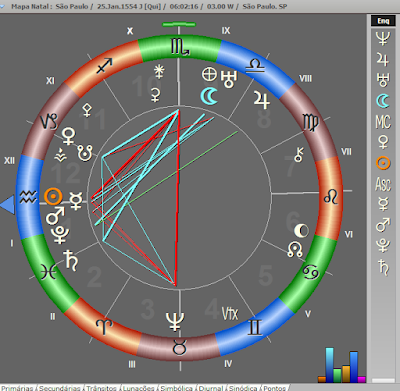Switch to the Pontos tab

click(275, 388)
